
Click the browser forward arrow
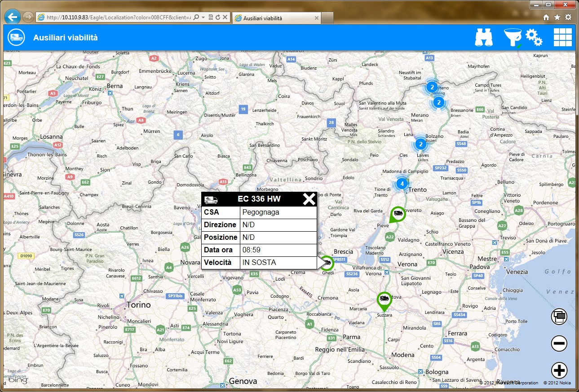point(28,17)
